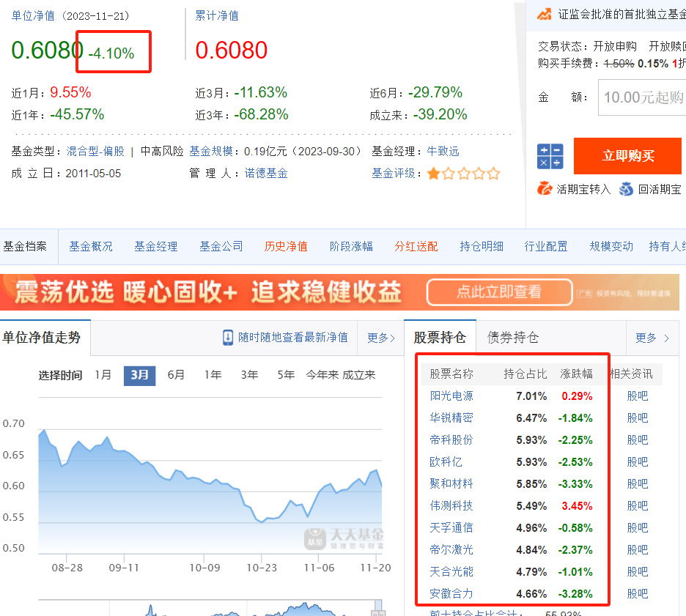Open 股吧 link in the 阳光电源 row

(x=638, y=396)
